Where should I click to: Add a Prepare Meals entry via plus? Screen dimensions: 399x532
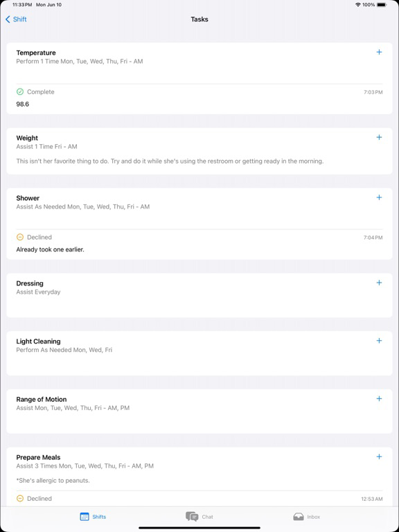[x=379, y=456]
